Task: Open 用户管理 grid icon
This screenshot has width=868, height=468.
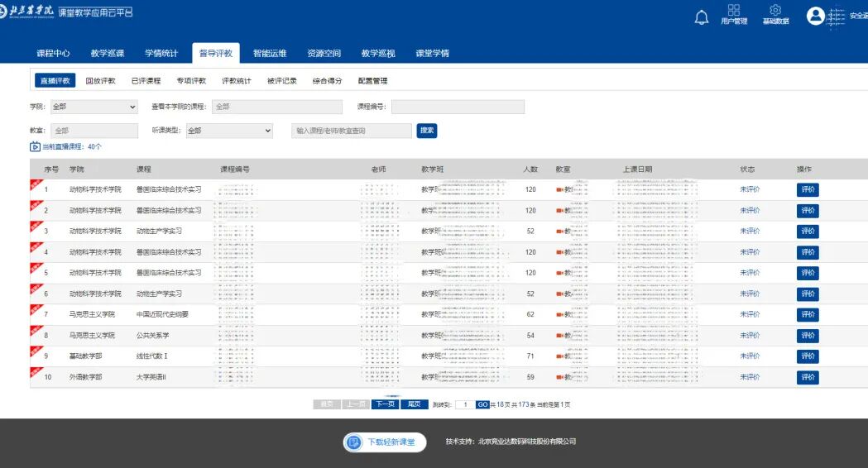Action: 733,10
